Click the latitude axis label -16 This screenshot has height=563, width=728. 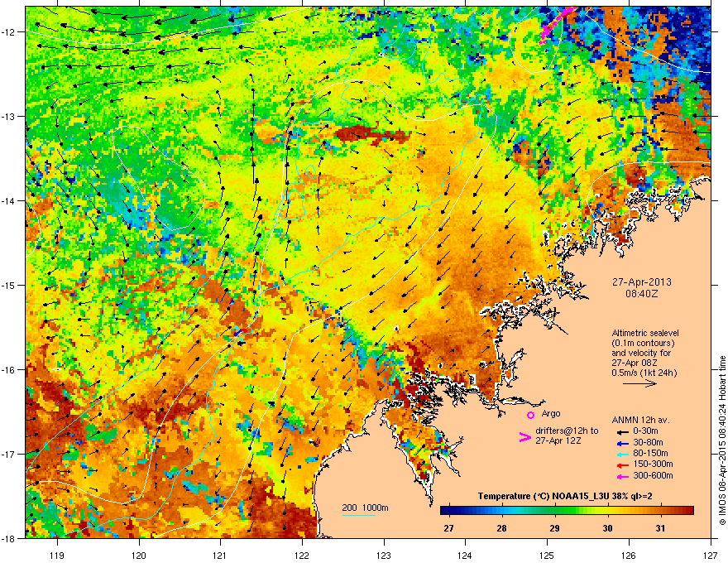click(x=9, y=370)
